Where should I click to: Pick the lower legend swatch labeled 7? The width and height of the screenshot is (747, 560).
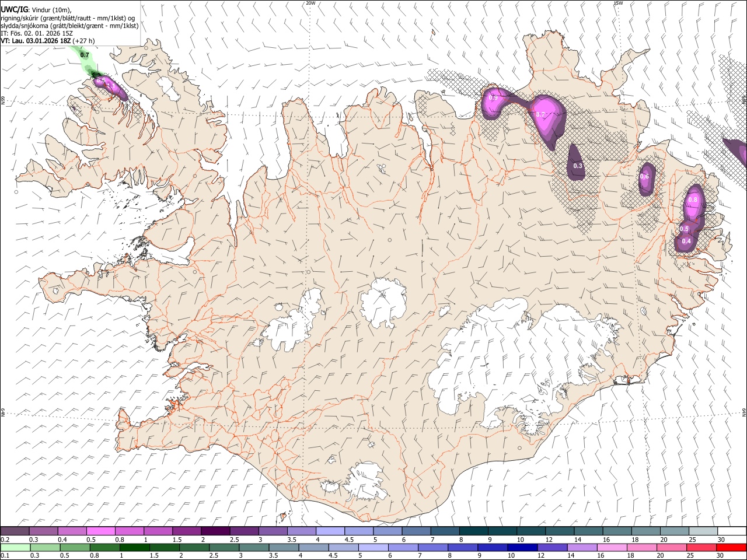coord(432,547)
